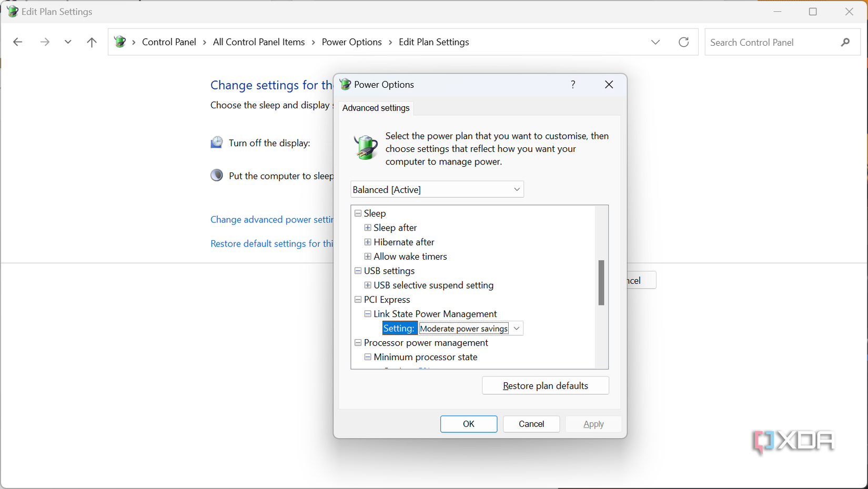The image size is (868, 489).
Task: Focus the Search Control Panel field
Action: point(771,42)
